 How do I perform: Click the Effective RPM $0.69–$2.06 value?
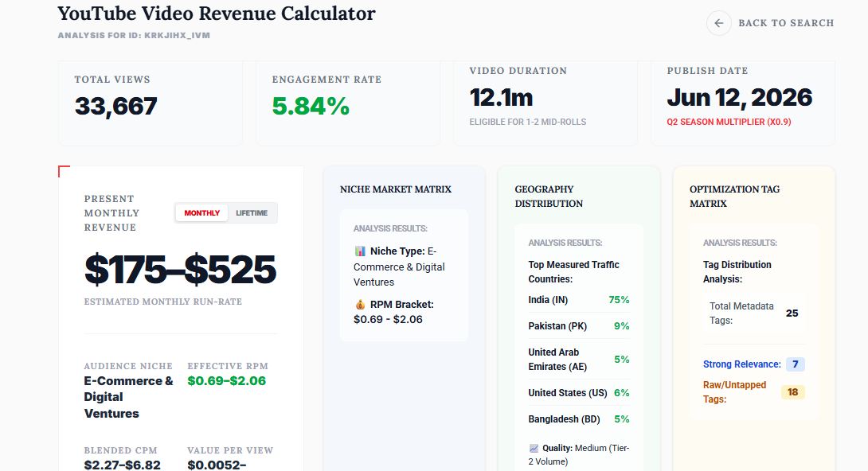tap(226, 381)
